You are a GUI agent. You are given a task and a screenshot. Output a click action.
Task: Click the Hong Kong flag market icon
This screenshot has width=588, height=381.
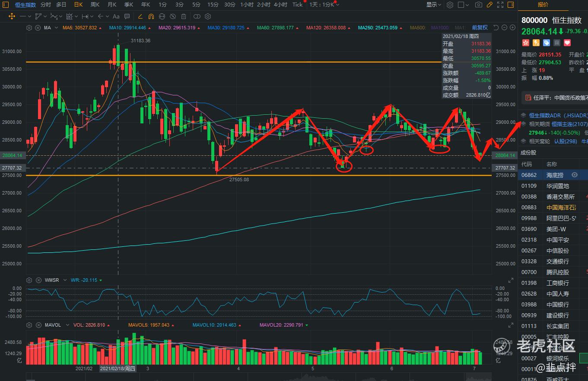[x=525, y=43]
